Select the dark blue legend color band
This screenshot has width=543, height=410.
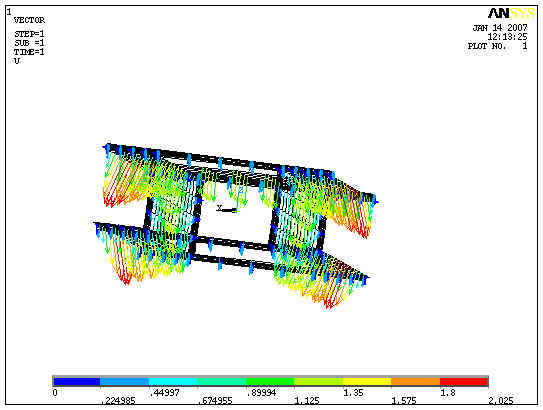point(76,382)
